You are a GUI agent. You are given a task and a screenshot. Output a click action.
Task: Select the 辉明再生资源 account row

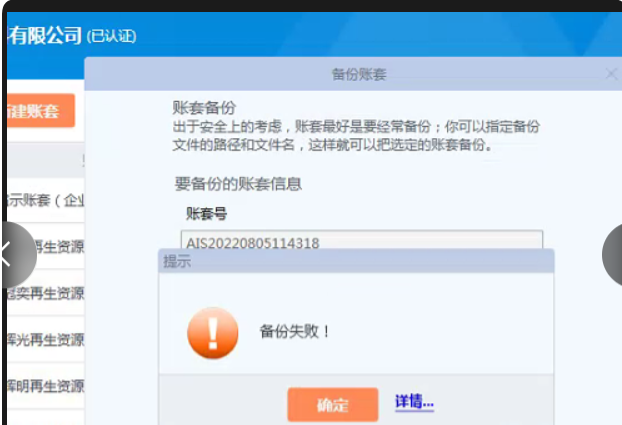(x=45, y=385)
